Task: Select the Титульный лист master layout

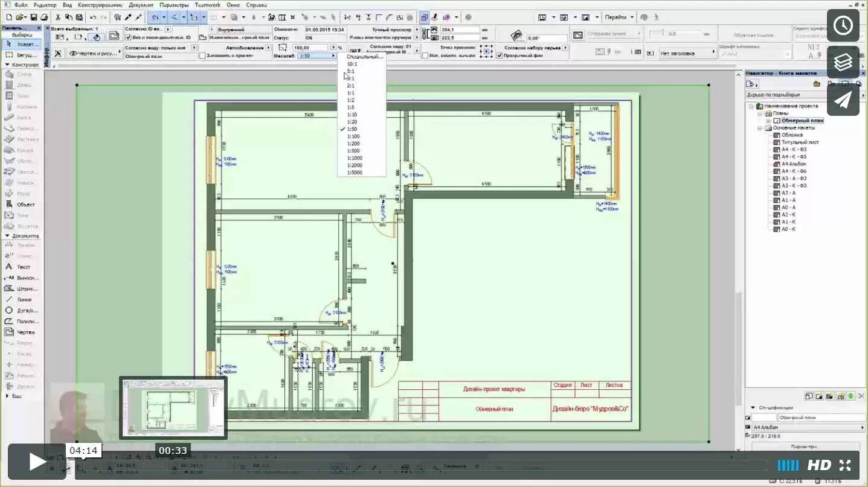Action: coord(800,142)
